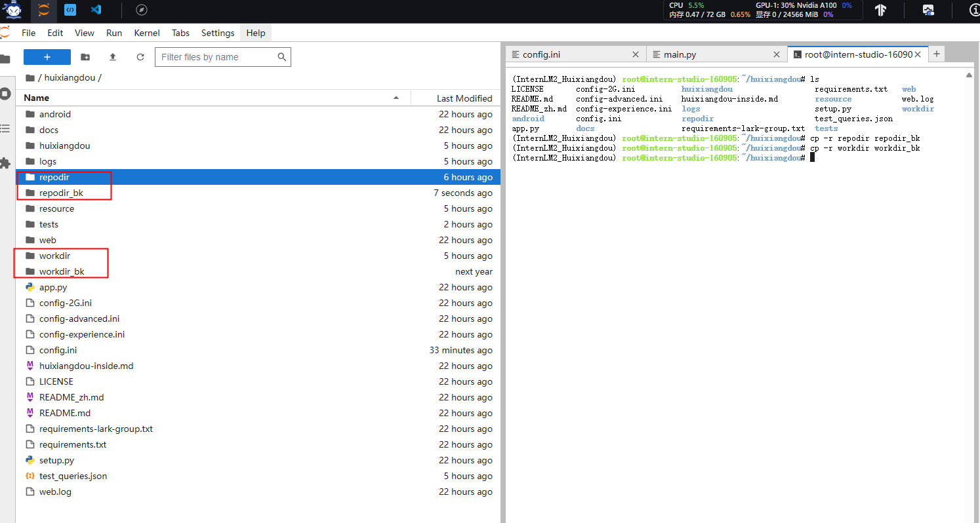Select requirements-lark-group.txt file
The height and width of the screenshot is (523, 980).
[x=259, y=429]
